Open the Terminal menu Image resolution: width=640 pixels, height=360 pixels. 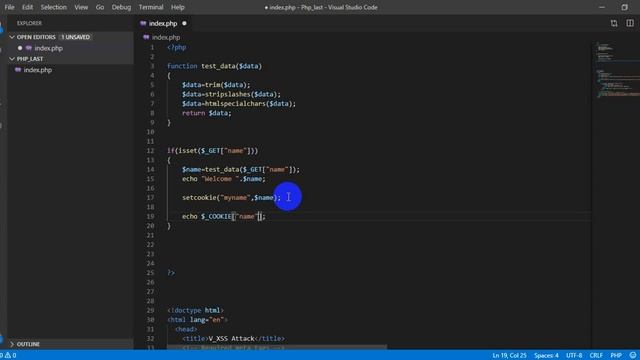click(x=151, y=7)
